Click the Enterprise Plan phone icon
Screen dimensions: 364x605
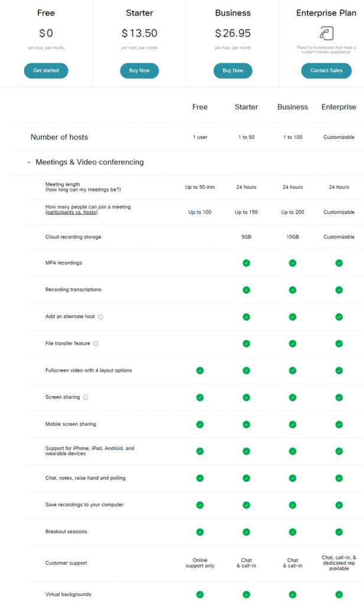click(326, 33)
